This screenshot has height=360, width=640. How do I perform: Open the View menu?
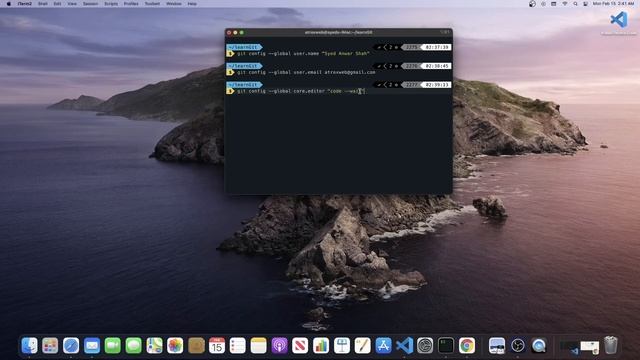(x=72, y=4)
